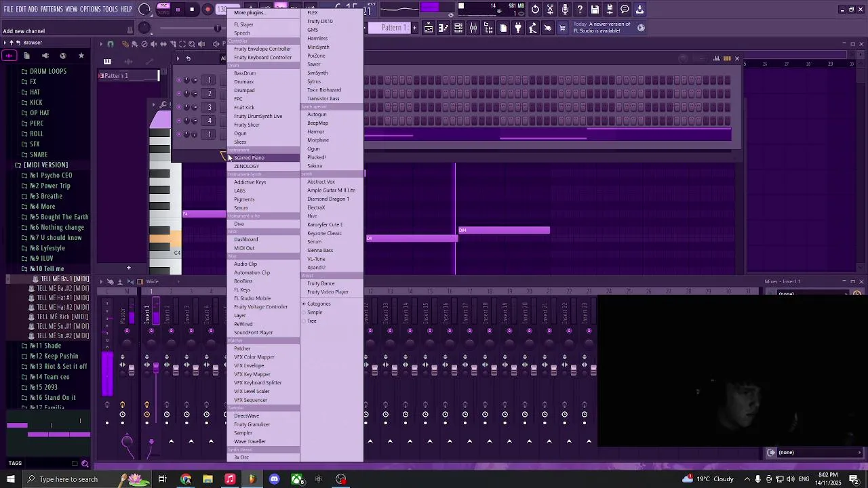Click the chat speech bubble icon
The width and height of the screenshot is (868, 488).
click(625, 9)
